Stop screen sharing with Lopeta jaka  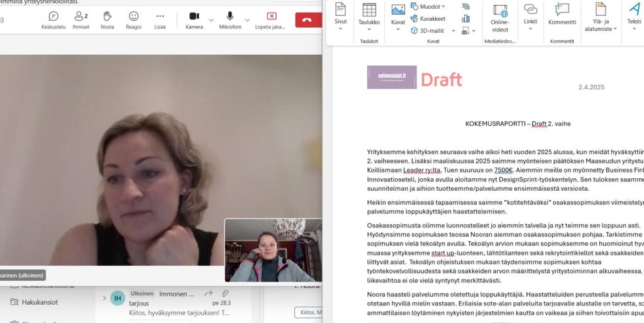[270, 20]
